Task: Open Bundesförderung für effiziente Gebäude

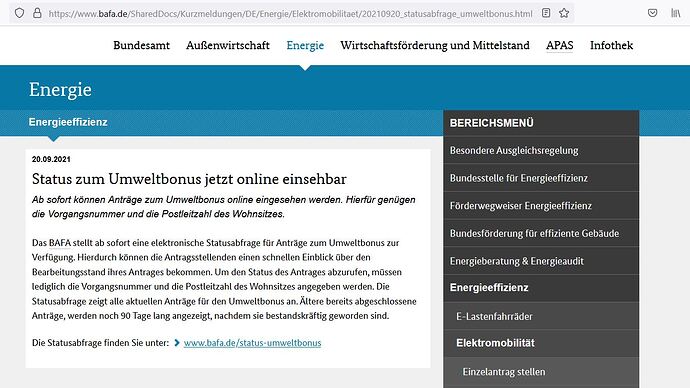Action: pos(541,234)
